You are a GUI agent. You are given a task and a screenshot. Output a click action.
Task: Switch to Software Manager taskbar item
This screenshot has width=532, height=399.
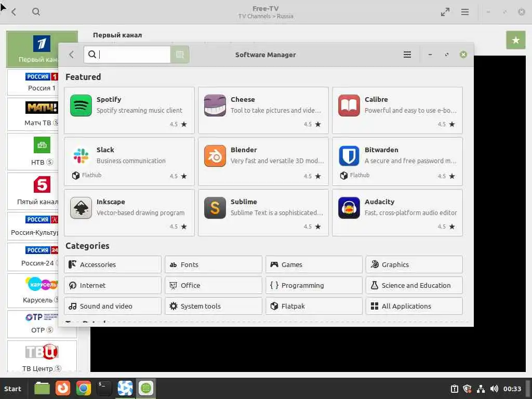pyautogui.click(x=146, y=388)
